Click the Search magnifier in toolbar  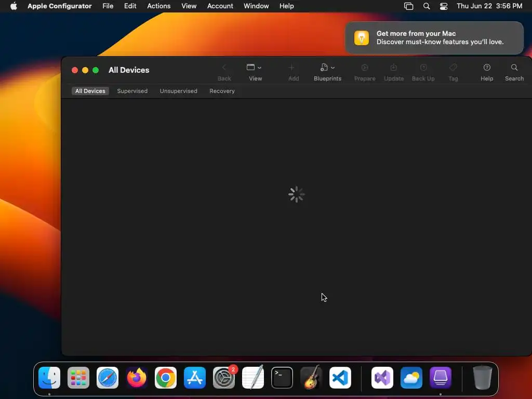514,68
